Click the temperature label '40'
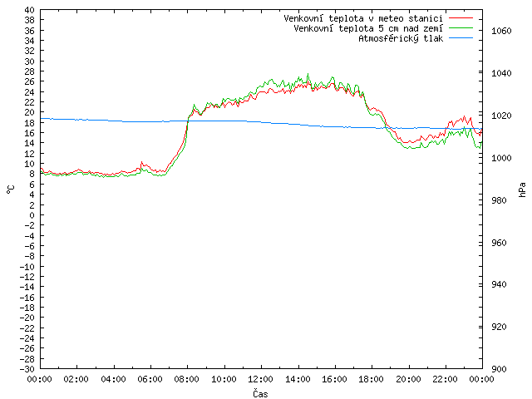Viewport: 532px width, 399px height. point(30,10)
